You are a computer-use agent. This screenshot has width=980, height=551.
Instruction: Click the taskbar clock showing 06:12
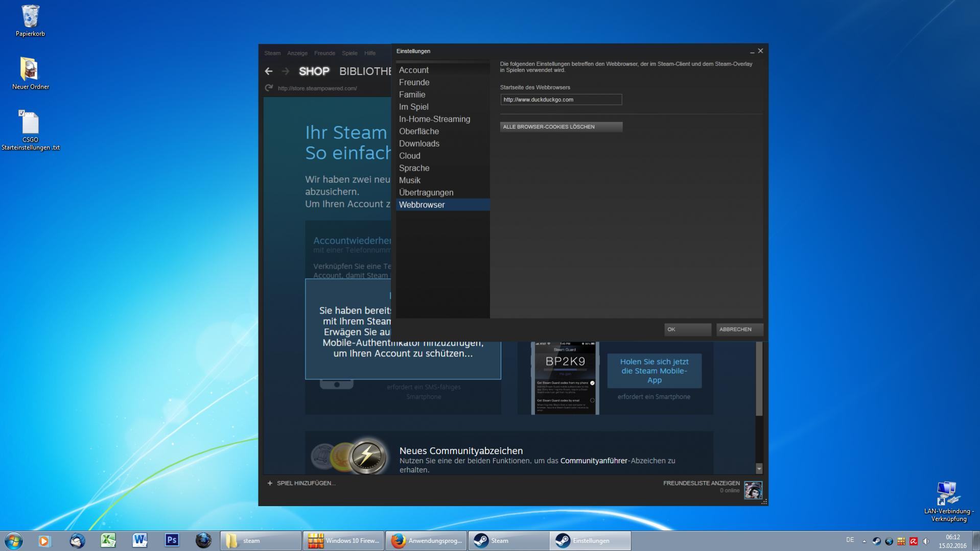tap(952, 541)
